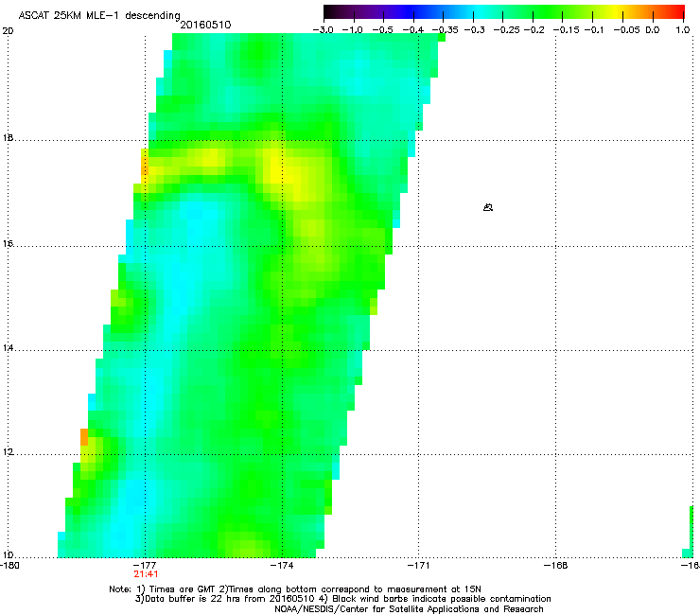Click the latitude label 14 on the left axis
This screenshot has height=615, width=700.
pos(8,348)
